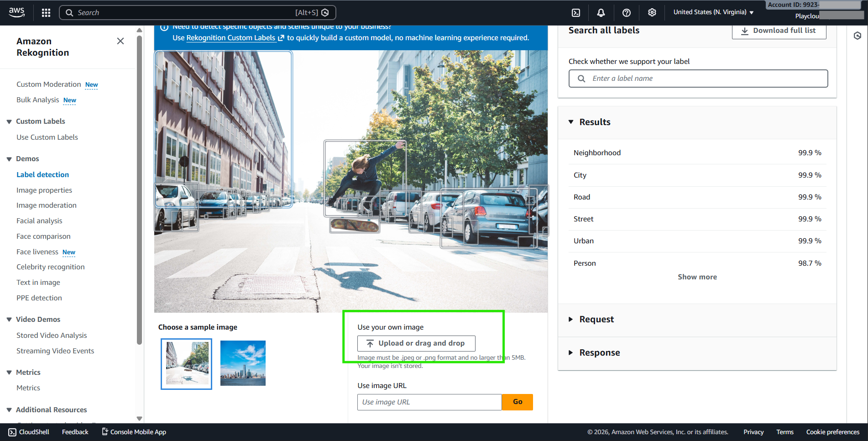The height and width of the screenshot is (441, 868).
Task: Expand the Request section
Action: coord(571,320)
